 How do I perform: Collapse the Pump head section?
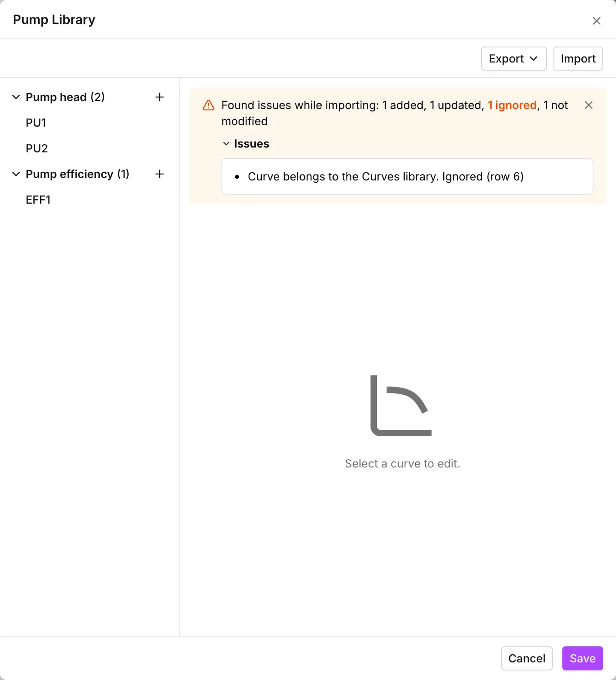point(16,97)
